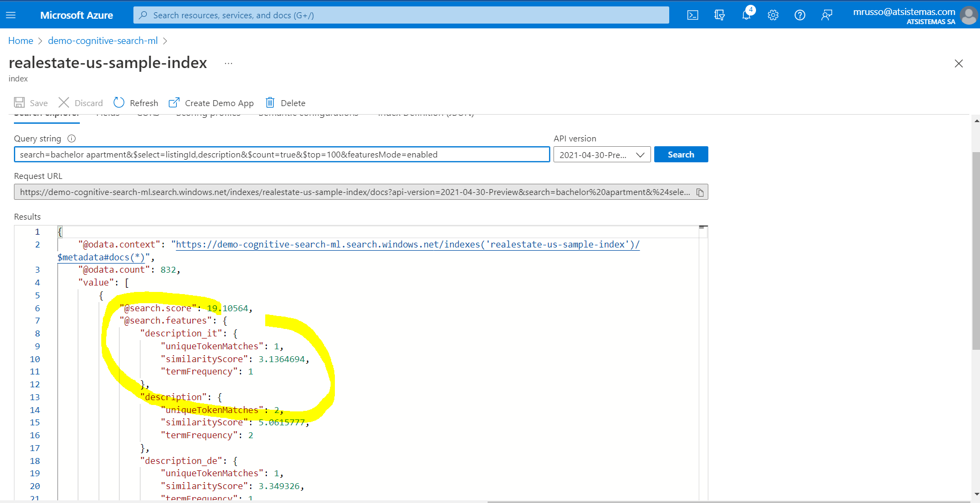This screenshot has height=503, width=980.
Task: Click the Delete trash icon
Action: pos(270,102)
